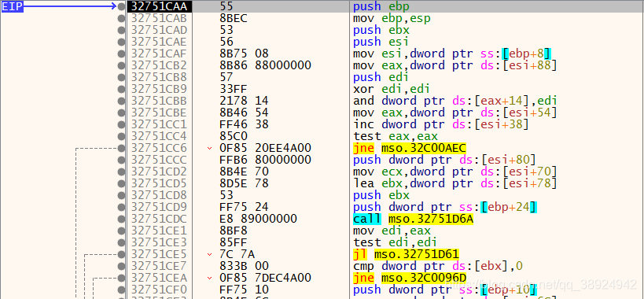Click the jump-direction arrow beside 7C 7A
The image size is (644, 299).
[211, 255]
